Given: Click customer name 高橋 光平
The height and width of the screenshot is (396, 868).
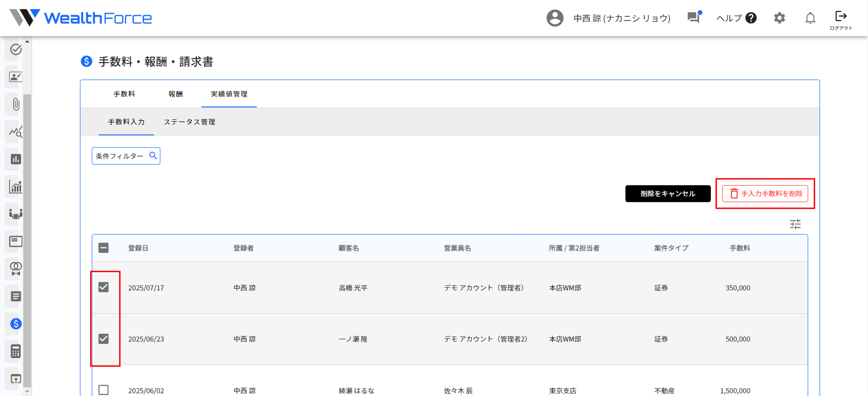Looking at the screenshot, I should click(353, 288).
